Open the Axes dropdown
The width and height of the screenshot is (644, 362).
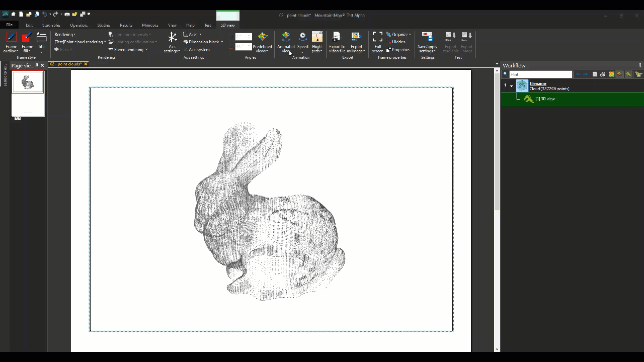[193, 34]
